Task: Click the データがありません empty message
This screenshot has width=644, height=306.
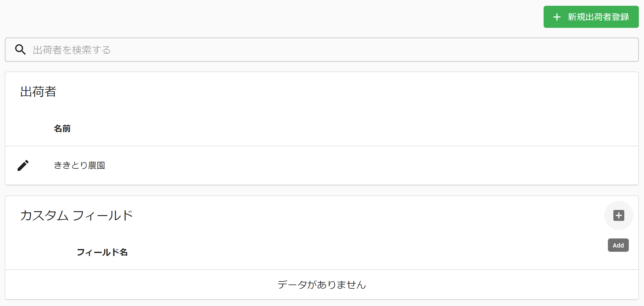Action: [322, 285]
